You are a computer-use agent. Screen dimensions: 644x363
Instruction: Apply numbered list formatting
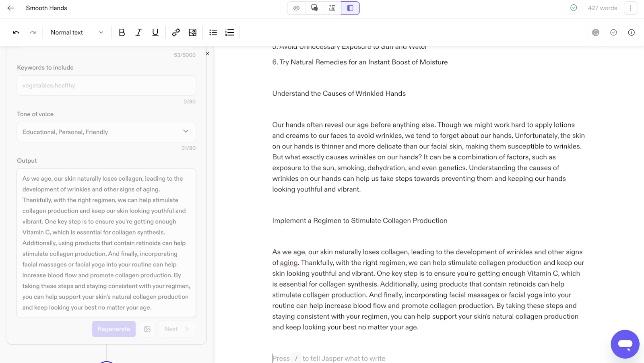coord(230,33)
